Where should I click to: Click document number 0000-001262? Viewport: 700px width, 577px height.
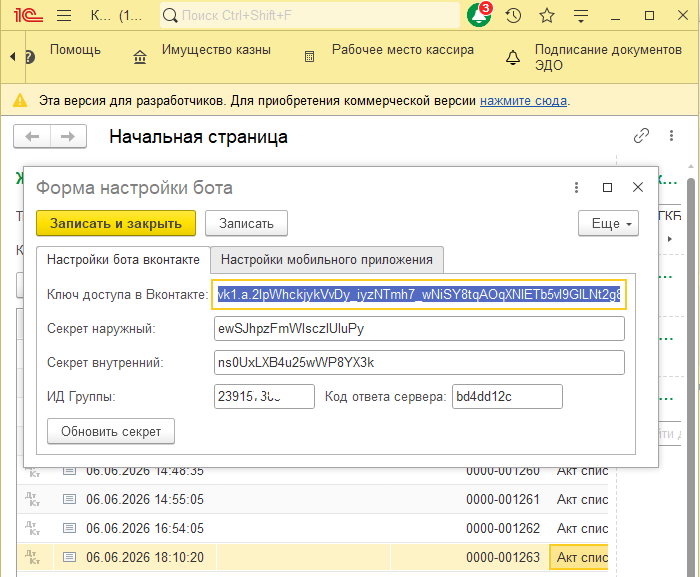click(x=503, y=528)
